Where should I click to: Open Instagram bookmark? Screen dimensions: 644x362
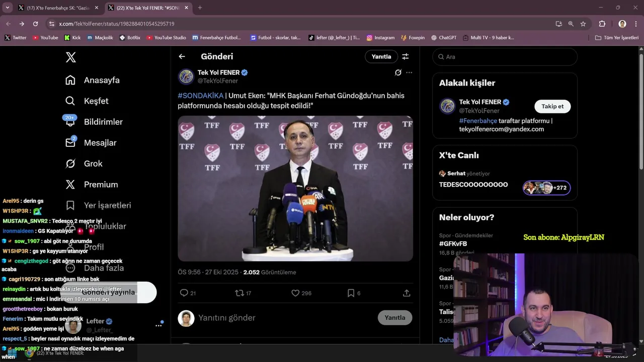(380, 38)
